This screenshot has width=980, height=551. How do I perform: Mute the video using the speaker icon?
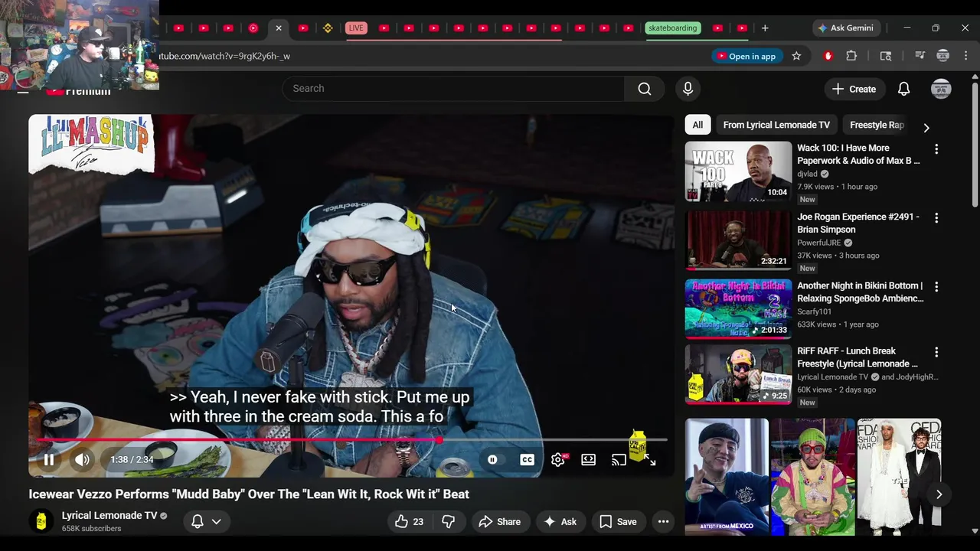82,460
